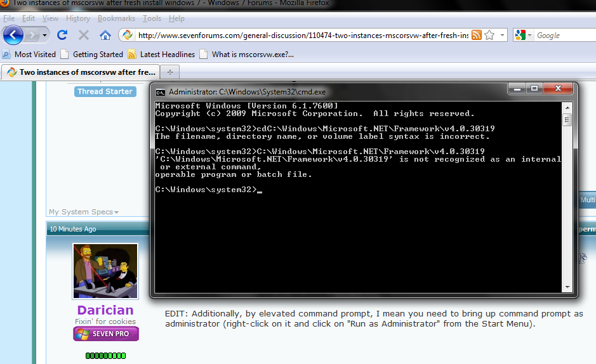Click Darician's avatar image
596x364 pixels.
coord(105,271)
